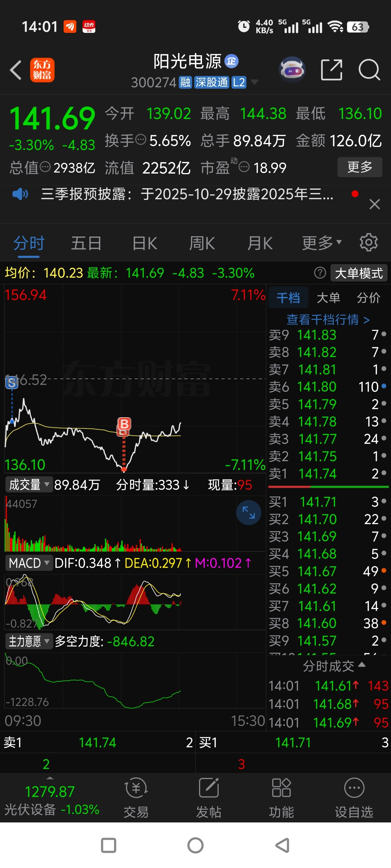Tap the S sell marker on chart
Screen dimensions: 391x868
tap(12, 382)
